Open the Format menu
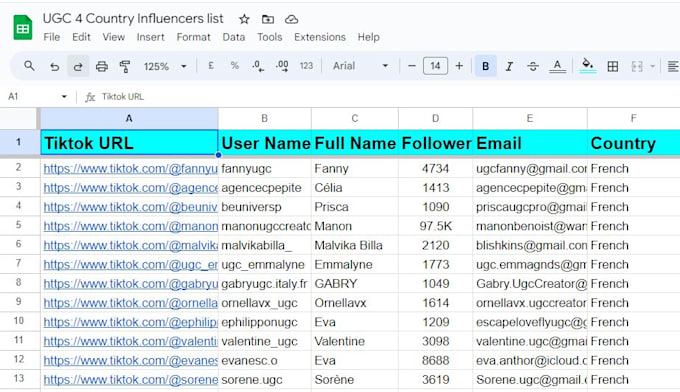680x392 pixels. pyautogui.click(x=193, y=37)
